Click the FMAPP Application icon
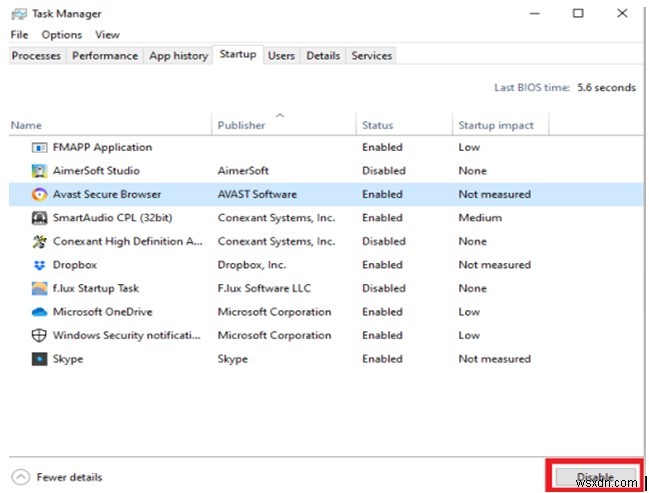This screenshot has width=649, height=493. 39,147
